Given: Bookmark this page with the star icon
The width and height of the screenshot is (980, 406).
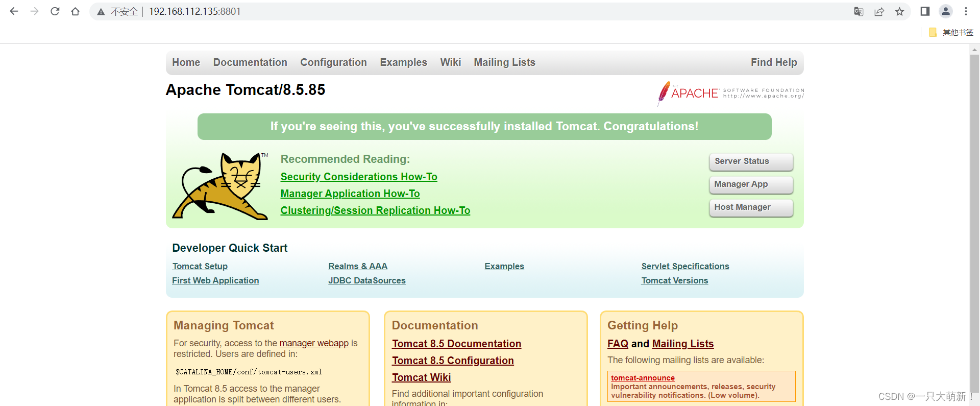Looking at the screenshot, I should pos(899,11).
